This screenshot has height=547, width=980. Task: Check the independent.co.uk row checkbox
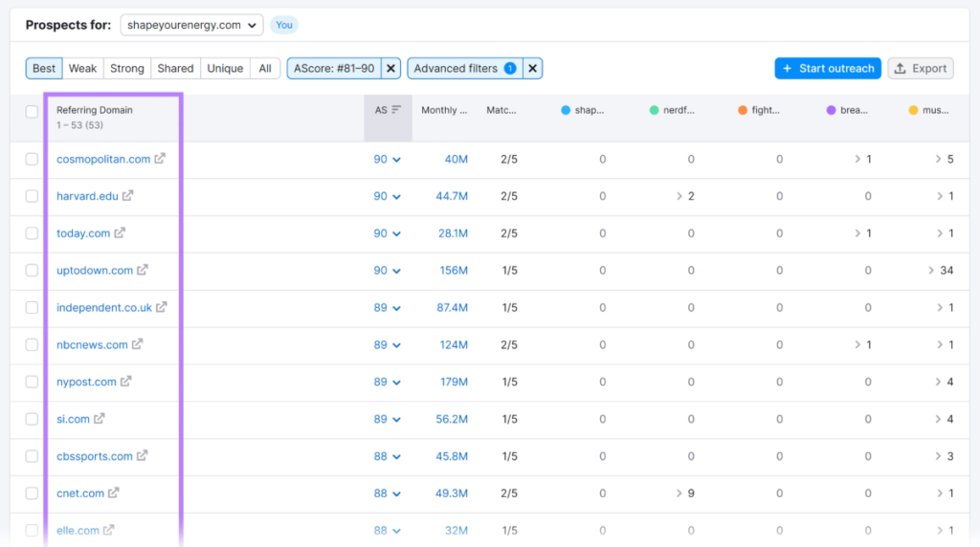pos(32,308)
